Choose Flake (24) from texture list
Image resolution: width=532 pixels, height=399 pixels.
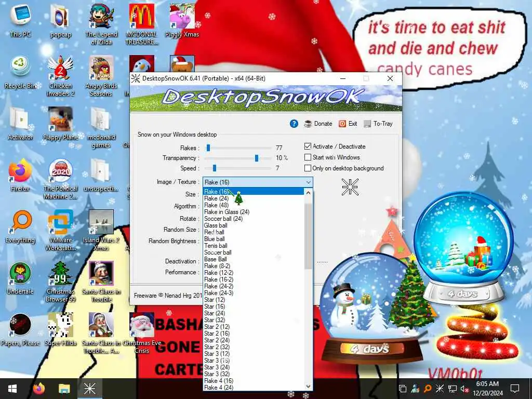point(254,198)
